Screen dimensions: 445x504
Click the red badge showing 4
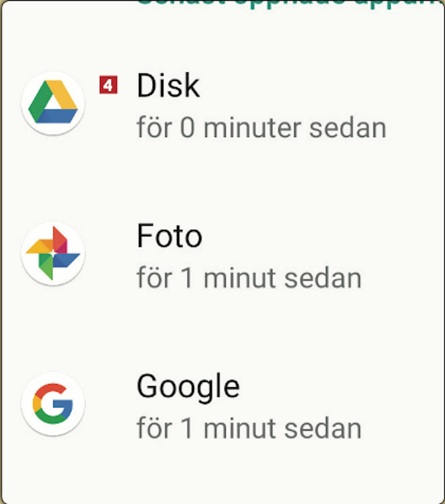108,85
